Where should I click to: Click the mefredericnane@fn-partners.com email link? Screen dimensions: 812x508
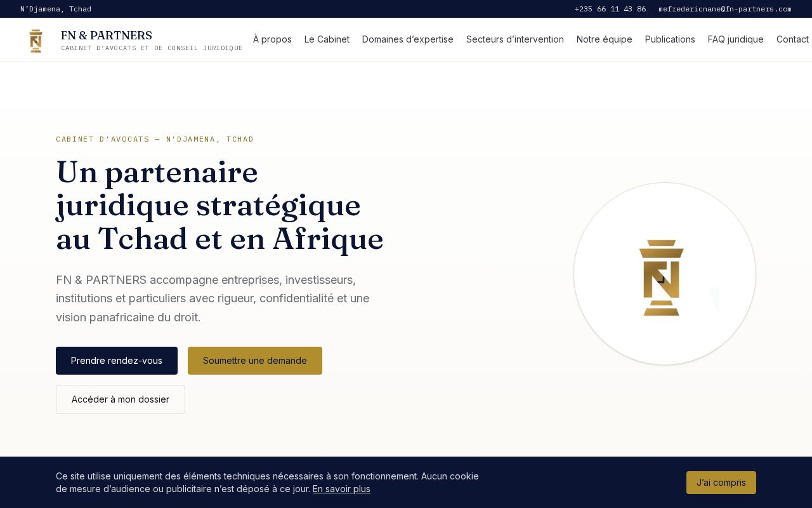(x=725, y=9)
